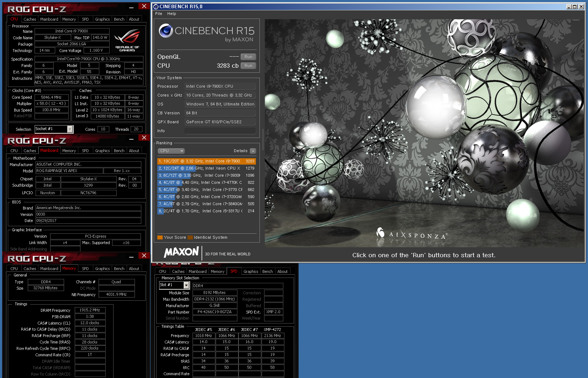Expand the Socket #1 selection dropdown
The height and width of the screenshot is (378, 588).
(70, 129)
